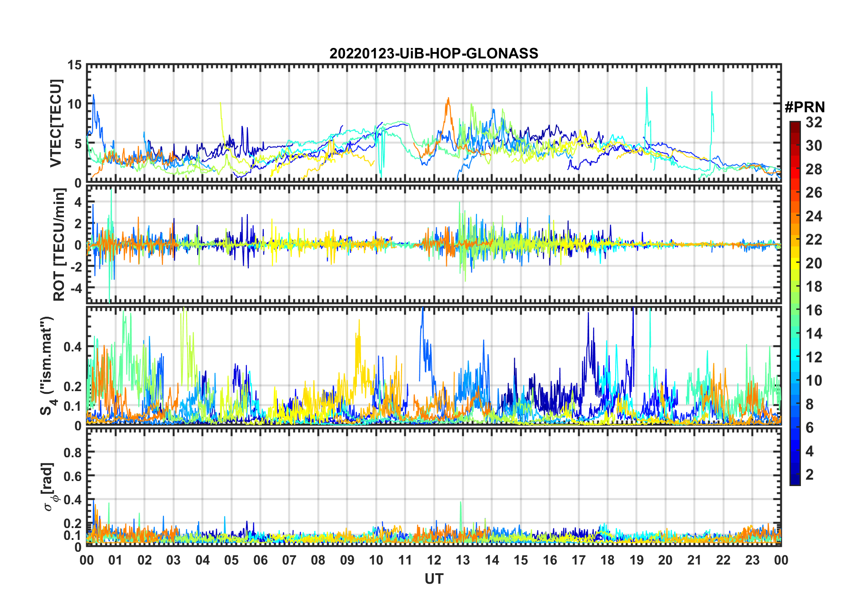Click the ROT [TECU/min] y-axis label
868x607 pixels.
coord(59,245)
